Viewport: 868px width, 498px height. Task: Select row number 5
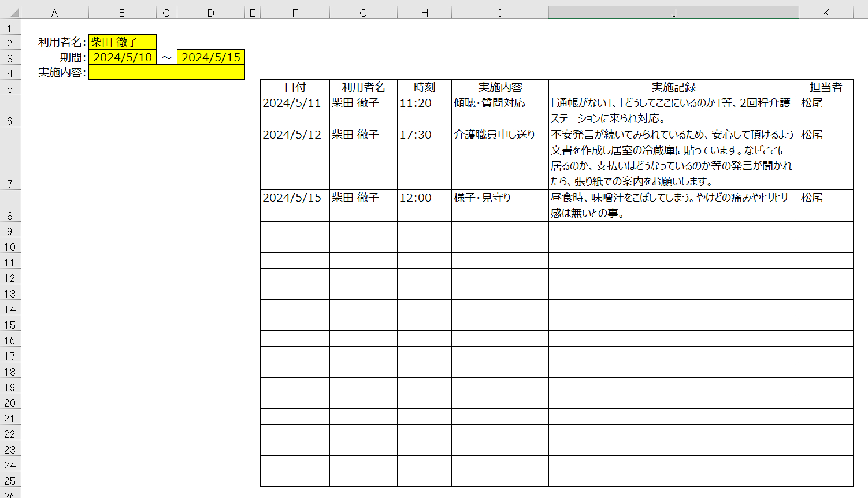click(x=11, y=88)
